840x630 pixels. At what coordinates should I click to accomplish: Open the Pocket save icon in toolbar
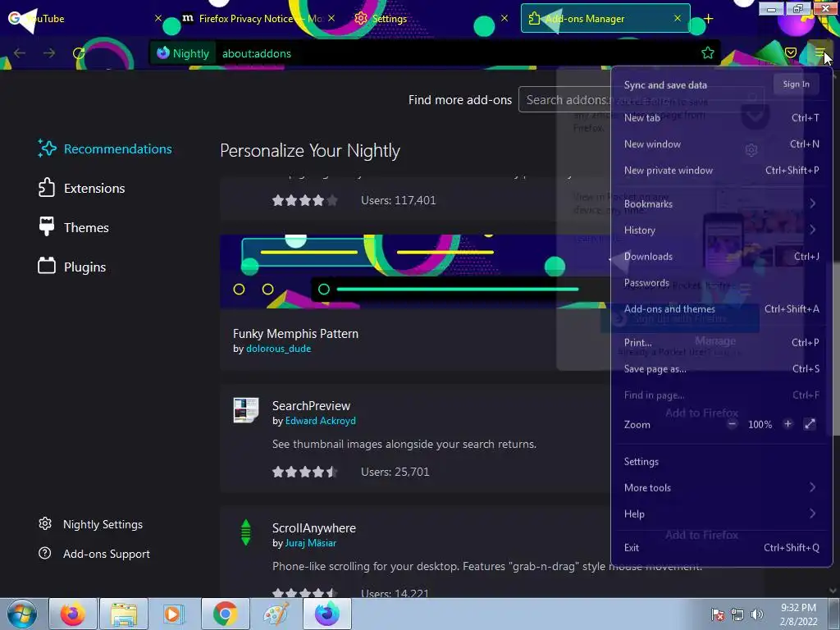coord(791,52)
